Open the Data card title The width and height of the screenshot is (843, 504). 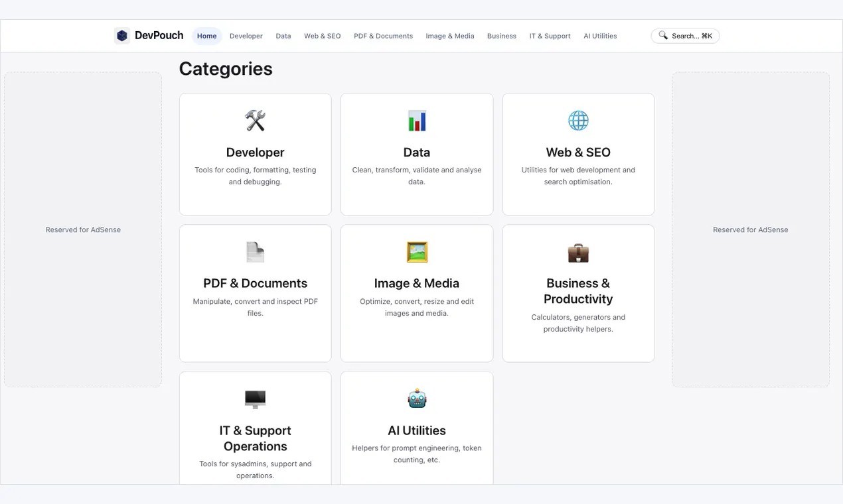[x=417, y=153]
